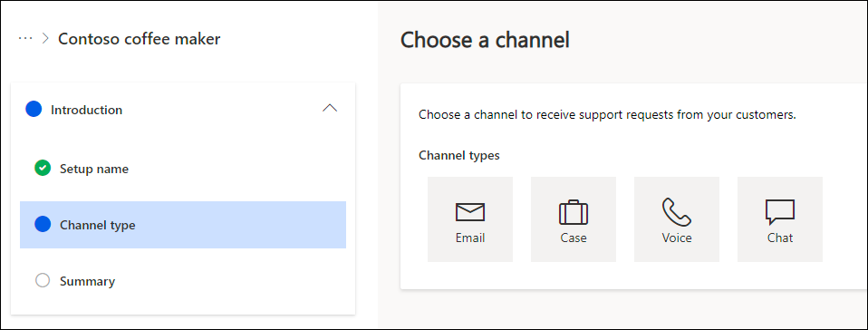Click the green checkmark beside Setup name
Screen dimensions: 868x330
click(43, 169)
